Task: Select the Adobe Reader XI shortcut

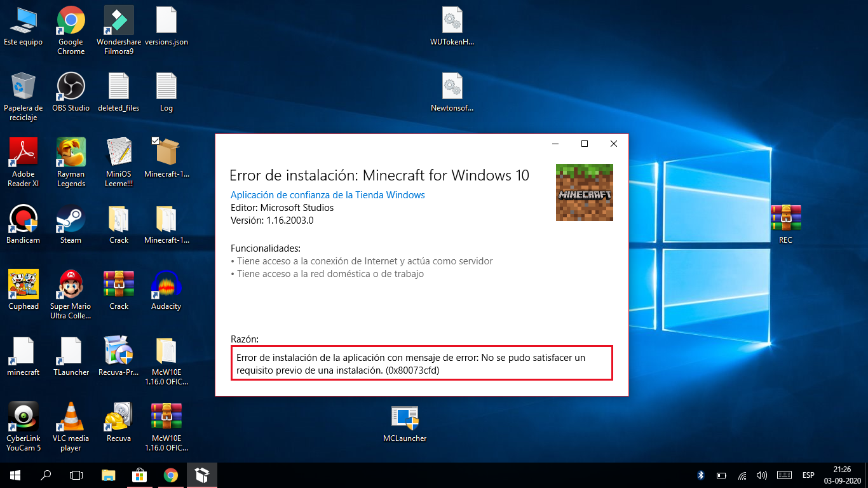Action: 23,163
